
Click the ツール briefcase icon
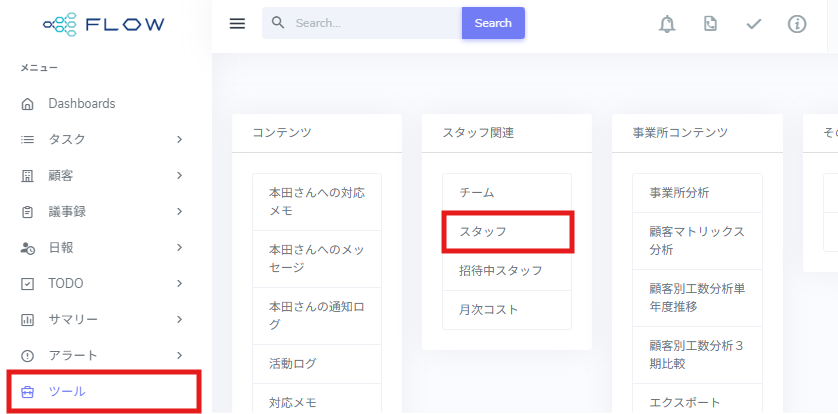click(x=28, y=392)
